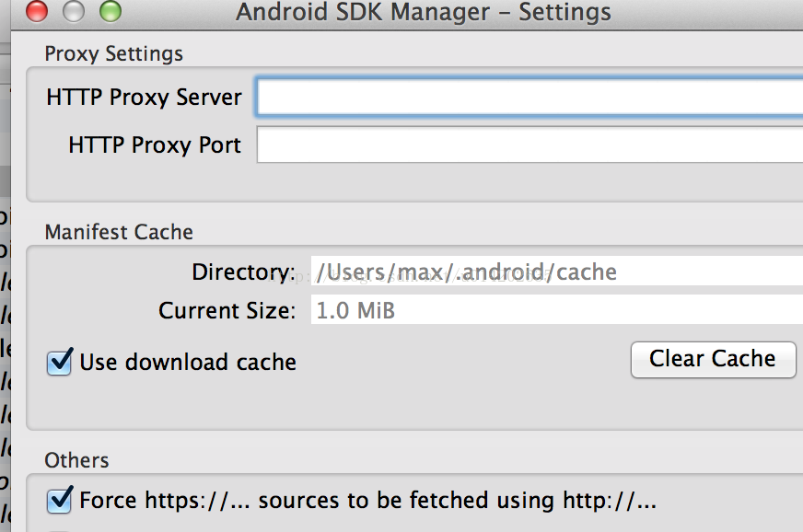Click the HTTP Proxy Server label
This screenshot has width=803, height=532.
pos(144,98)
